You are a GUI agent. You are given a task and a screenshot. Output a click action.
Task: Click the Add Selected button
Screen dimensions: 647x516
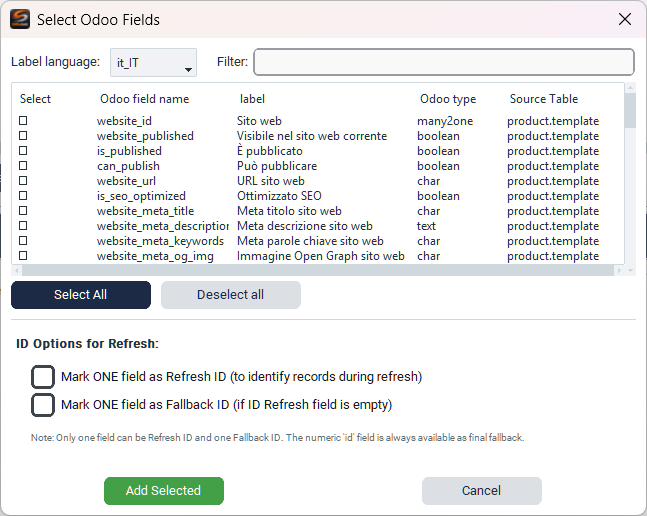pyautogui.click(x=164, y=491)
